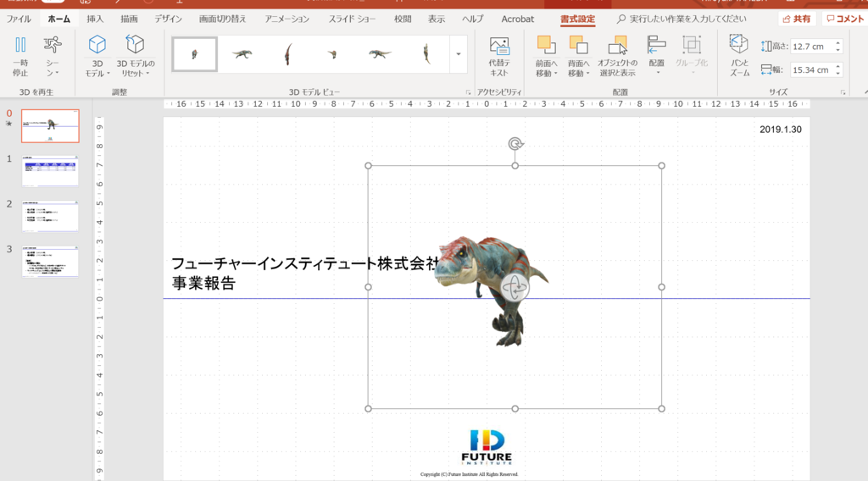Click the 事業報告 subtitle text
Screen dimensions: 868x481
click(203, 283)
